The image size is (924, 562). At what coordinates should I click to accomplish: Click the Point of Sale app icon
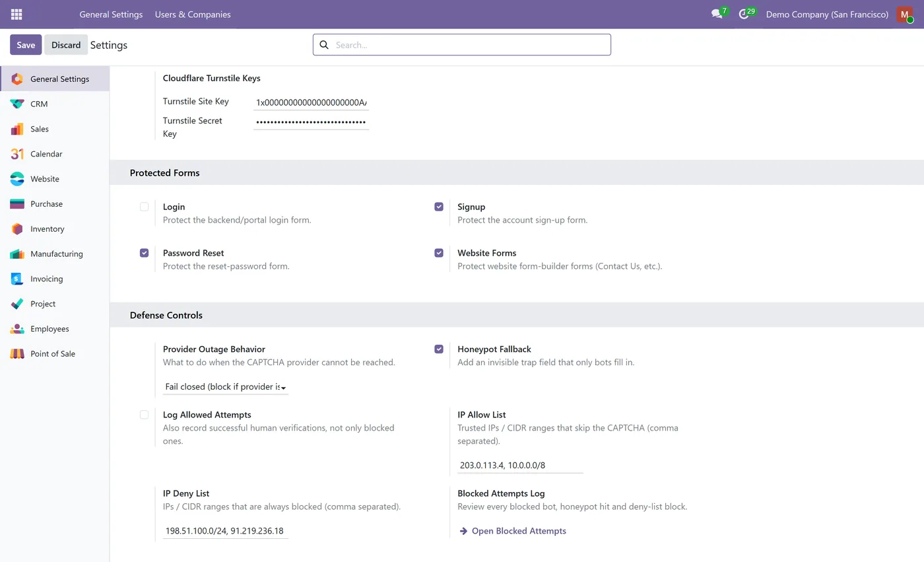point(17,354)
